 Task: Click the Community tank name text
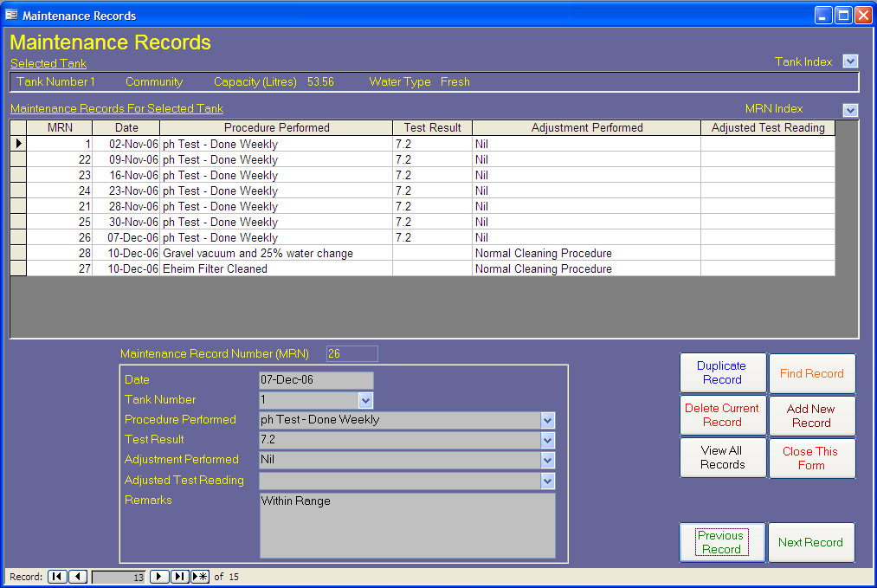pyautogui.click(x=154, y=81)
